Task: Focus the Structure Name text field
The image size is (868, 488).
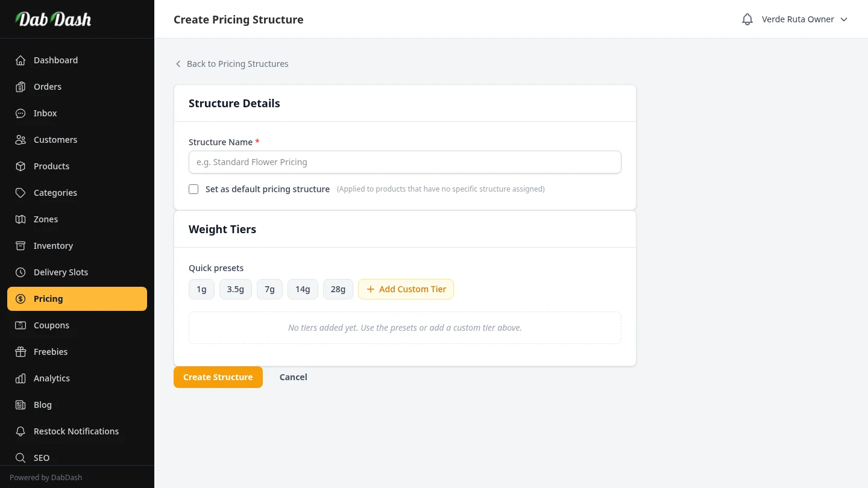Action: (404, 162)
